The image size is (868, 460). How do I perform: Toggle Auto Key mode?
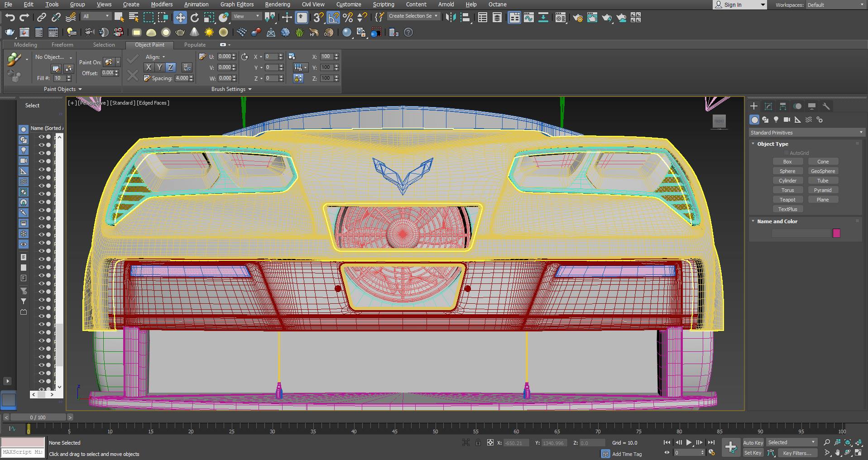coord(753,443)
